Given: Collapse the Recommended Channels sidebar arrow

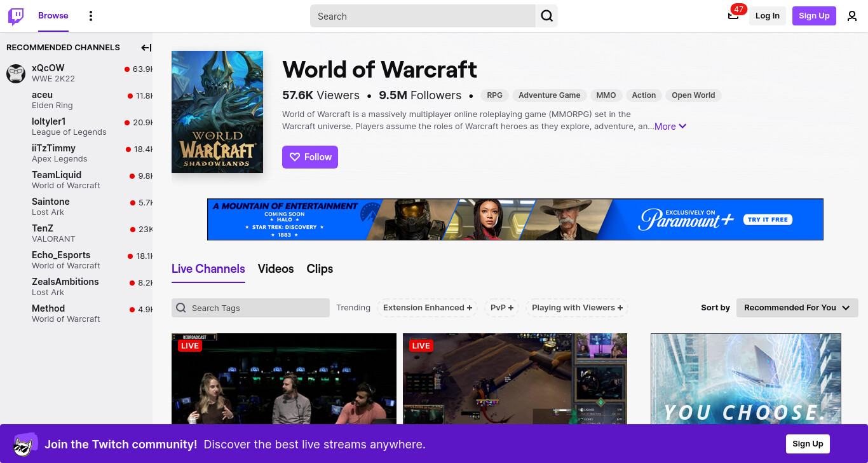Looking at the screenshot, I should pyautogui.click(x=146, y=47).
